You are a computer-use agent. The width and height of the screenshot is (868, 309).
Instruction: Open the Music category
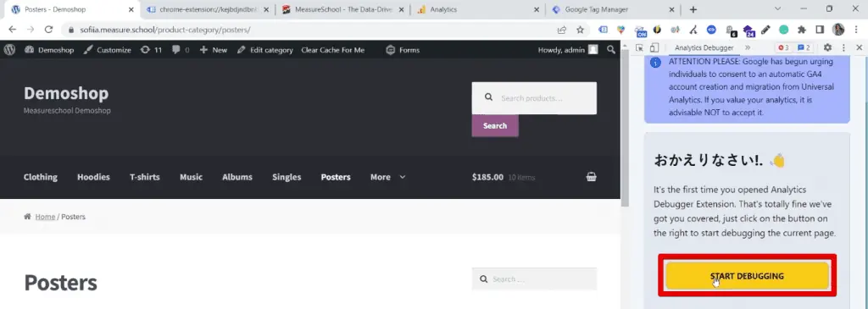(x=191, y=177)
